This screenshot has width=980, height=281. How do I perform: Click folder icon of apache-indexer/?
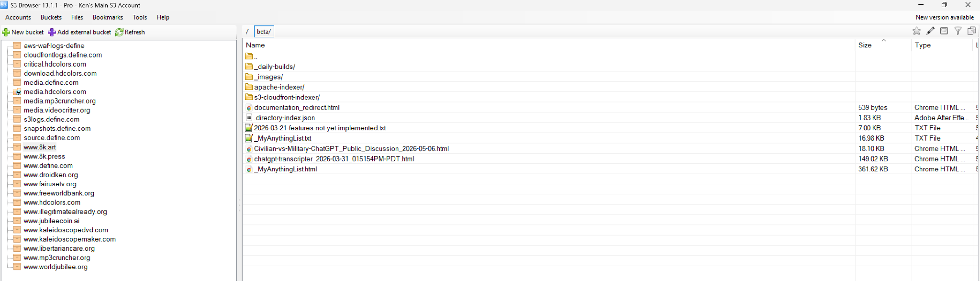tap(249, 87)
